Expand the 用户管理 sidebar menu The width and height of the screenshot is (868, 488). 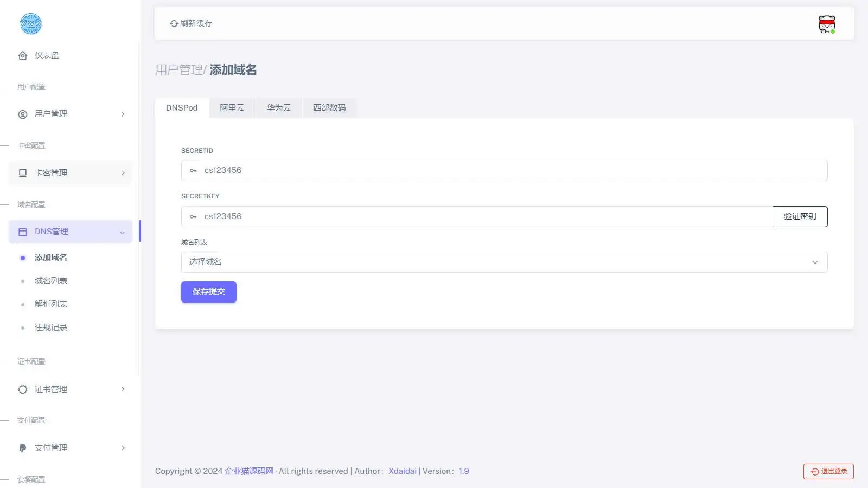tap(123, 114)
